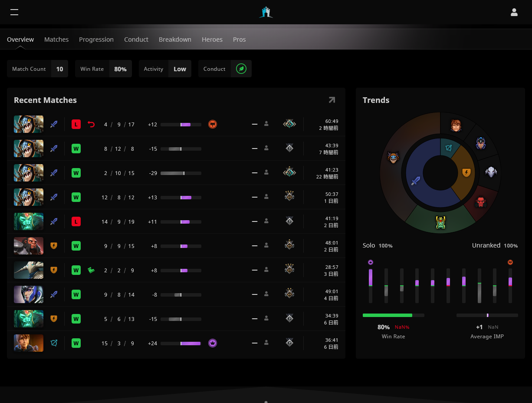Click the Match Count stat box
This screenshot has height=403, width=532.
click(x=37, y=69)
